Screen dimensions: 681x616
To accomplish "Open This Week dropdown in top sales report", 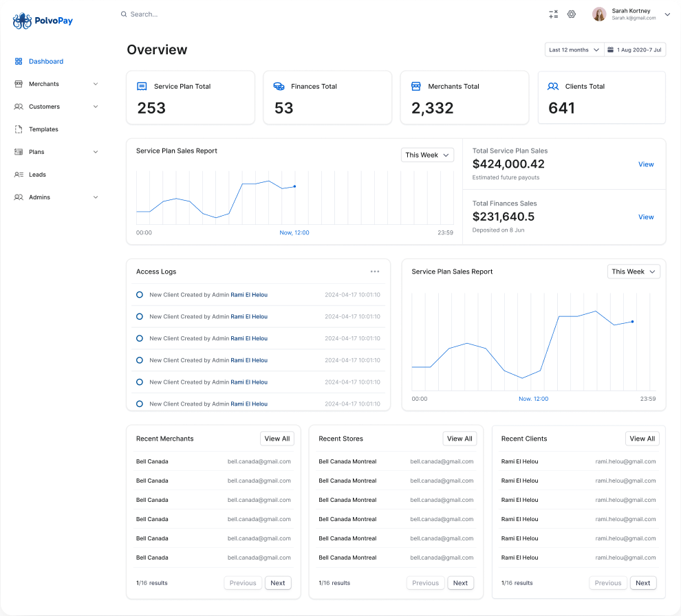I will (x=427, y=155).
